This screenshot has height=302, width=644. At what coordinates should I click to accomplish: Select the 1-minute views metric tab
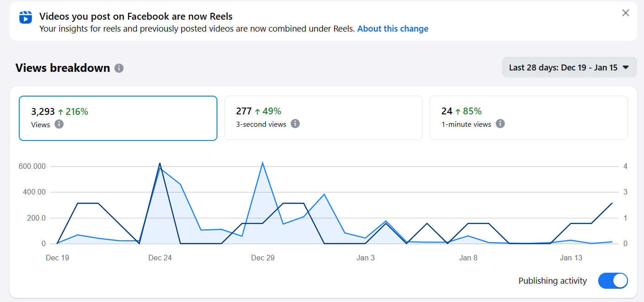coord(528,118)
